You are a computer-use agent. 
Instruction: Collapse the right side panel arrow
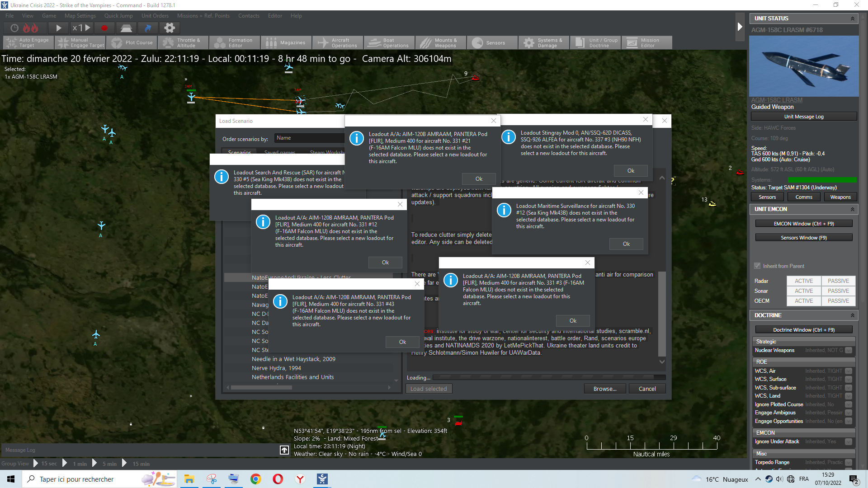click(740, 27)
